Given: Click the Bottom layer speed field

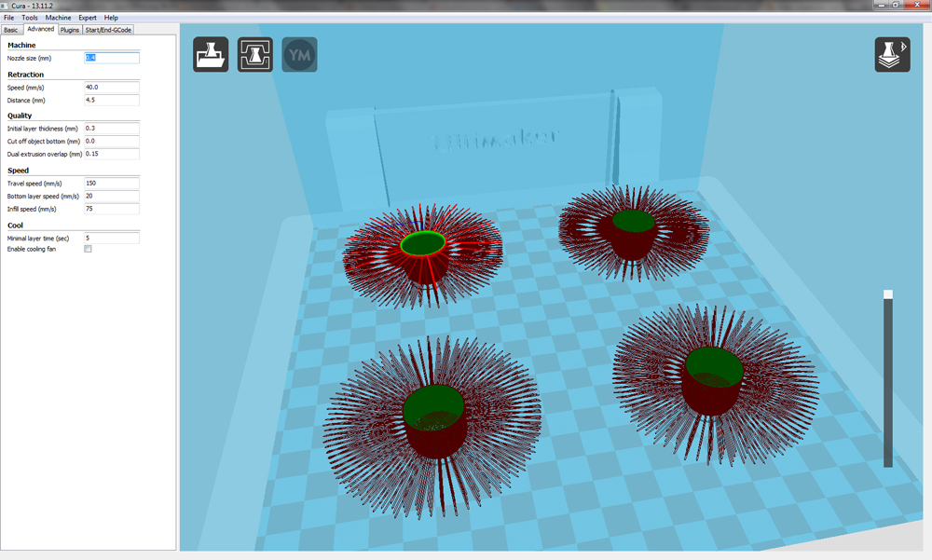Looking at the screenshot, I should click(112, 197).
